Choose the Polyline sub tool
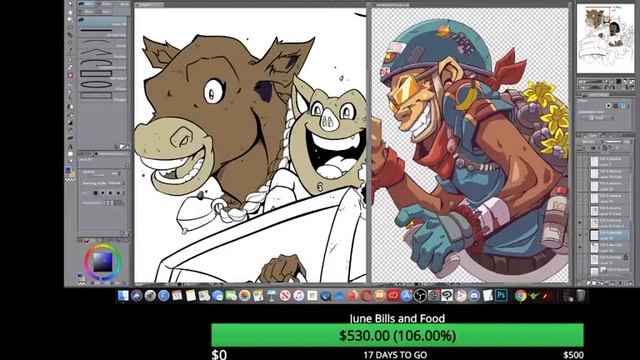 [x=103, y=52]
